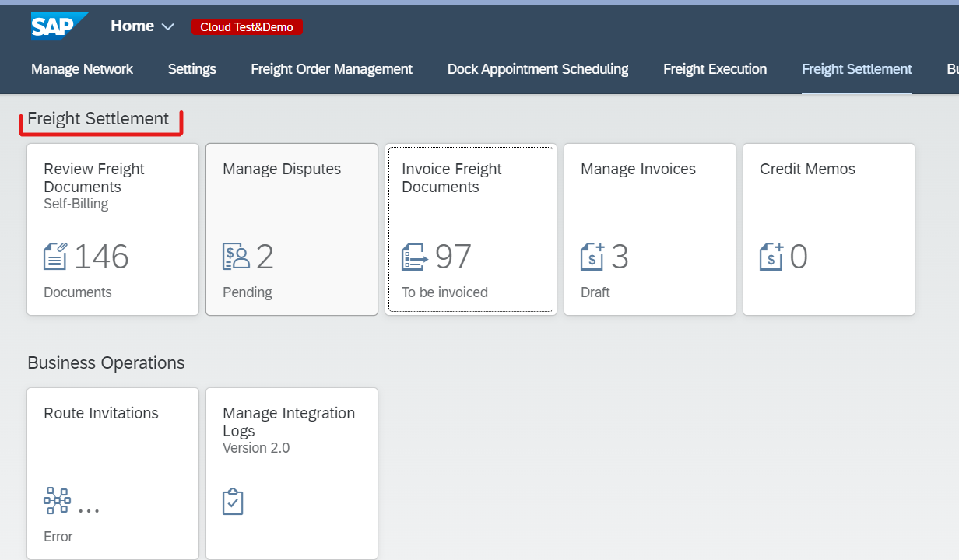
Task: Open the Route Invitations tile showing Error
Action: tap(112, 473)
